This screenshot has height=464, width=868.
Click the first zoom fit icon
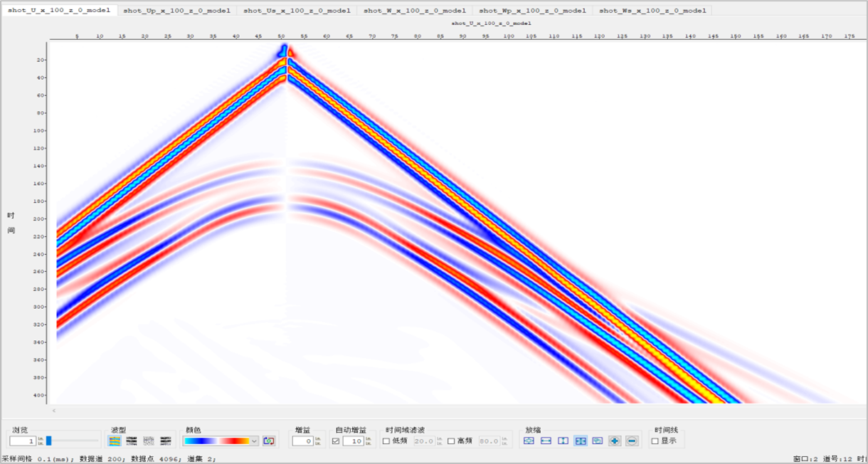[x=529, y=441]
